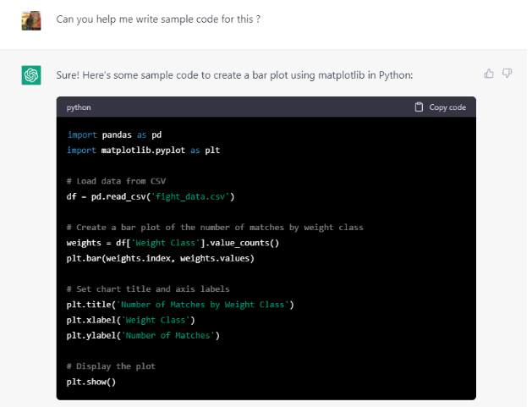This screenshot has height=407, width=532.
Task: Click the import matplotlib.pyplot line
Action: tap(143, 150)
